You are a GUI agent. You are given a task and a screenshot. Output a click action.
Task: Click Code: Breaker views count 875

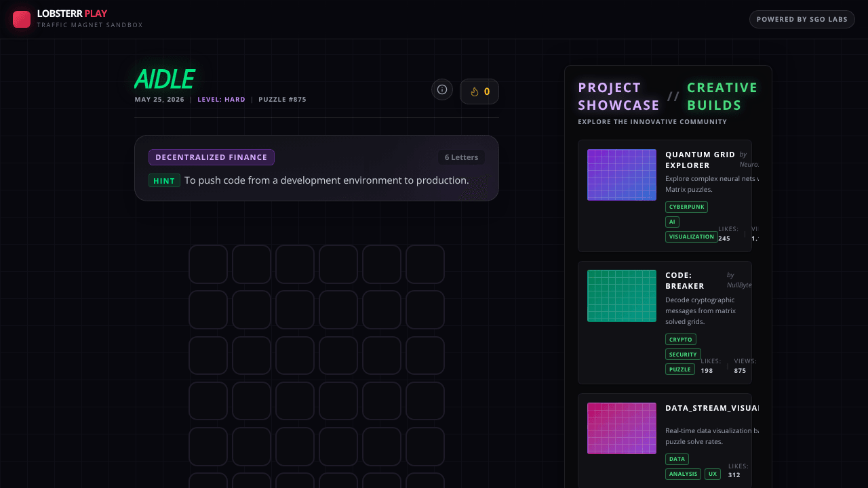[740, 371]
